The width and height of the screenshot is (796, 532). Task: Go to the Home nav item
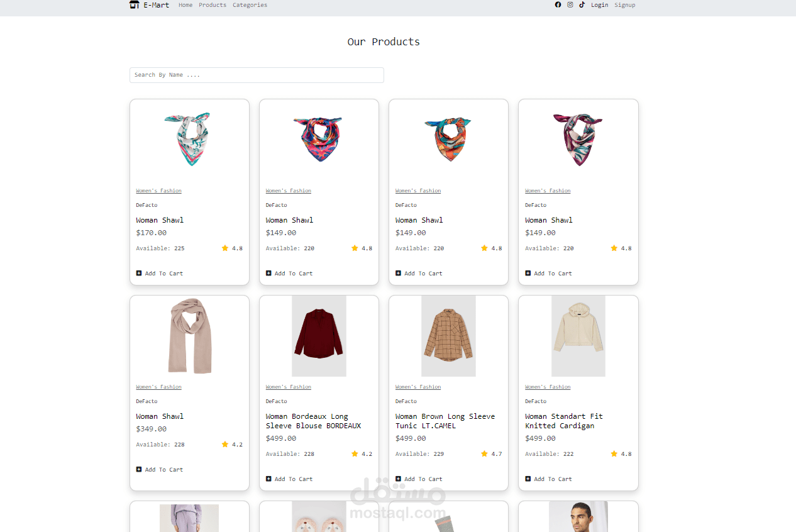[x=185, y=5]
